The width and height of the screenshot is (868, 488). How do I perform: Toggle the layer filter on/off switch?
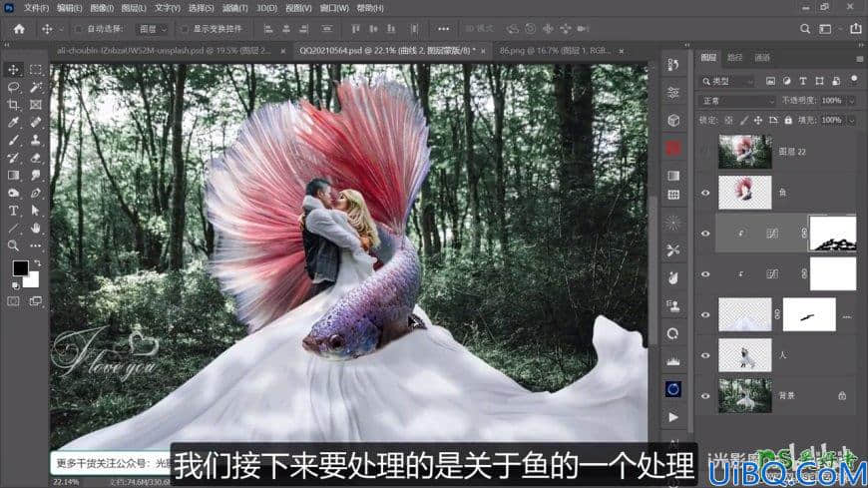coord(854,80)
